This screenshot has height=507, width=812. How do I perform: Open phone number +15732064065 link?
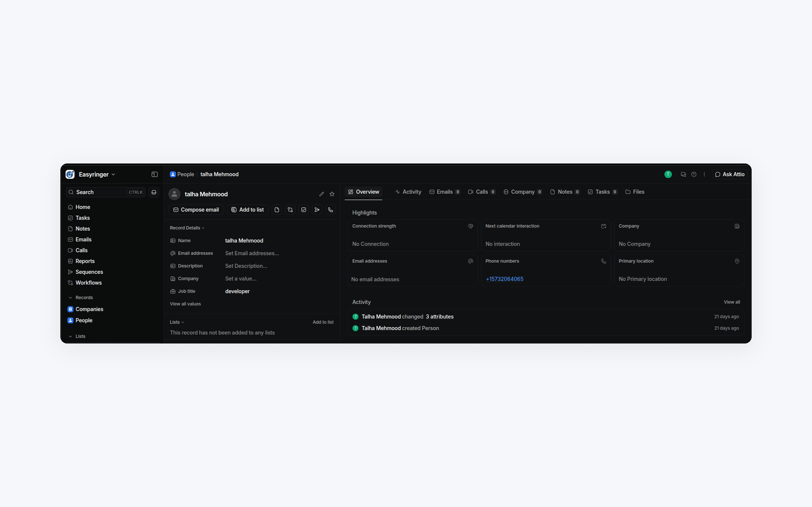pyautogui.click(x=504, y=279)
